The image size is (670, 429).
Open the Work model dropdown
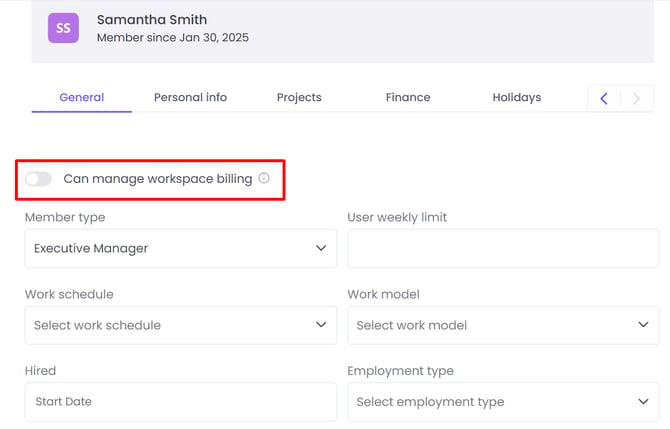[x=502, y=325]
